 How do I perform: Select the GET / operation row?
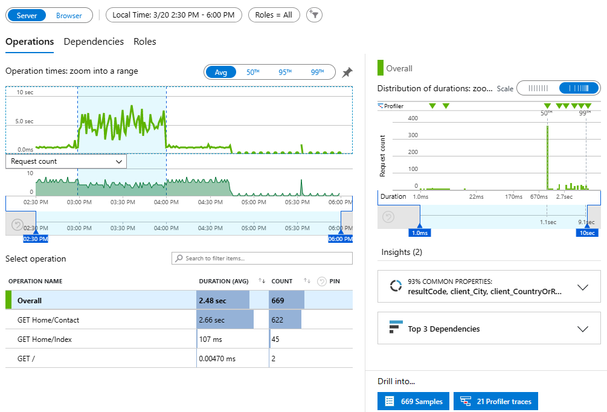(x=179, y=359)
